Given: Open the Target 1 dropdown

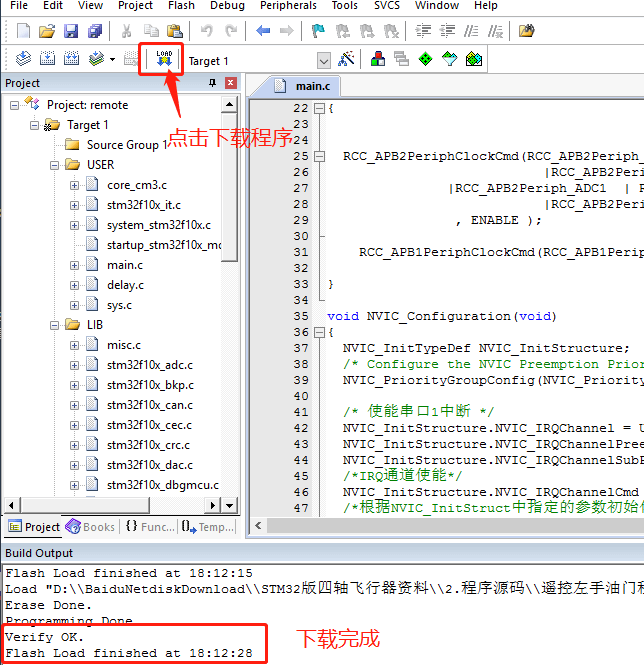Looking at the screenshot, I should pyautogui.click(x=323, y=61).
